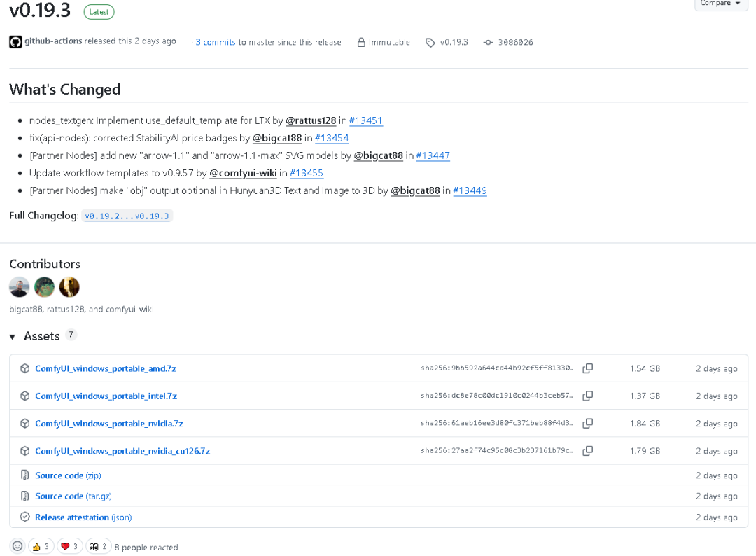Click the package icon beside ComfyUI_windows_portable_nvidia.7z

(25, 424)
